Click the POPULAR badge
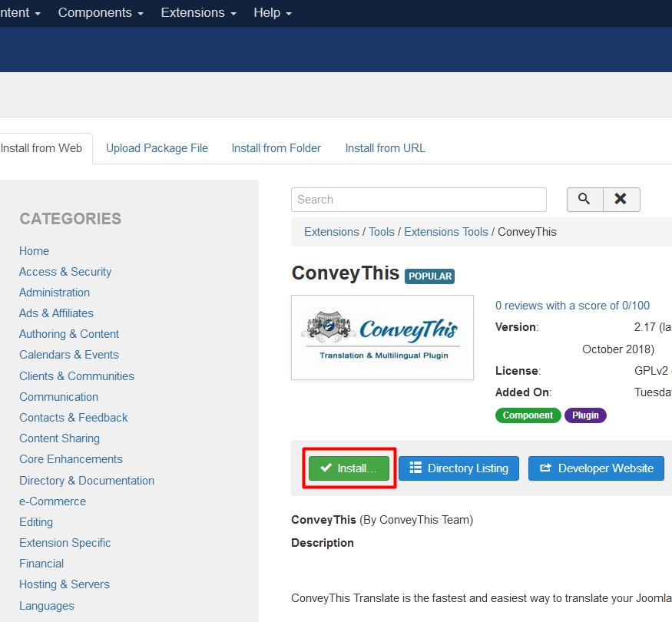The image size is (672, 622). click(x=430, y=276)
